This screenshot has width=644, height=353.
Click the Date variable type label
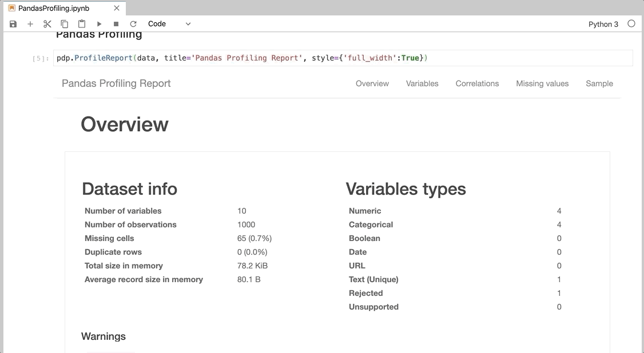point(357,252)
